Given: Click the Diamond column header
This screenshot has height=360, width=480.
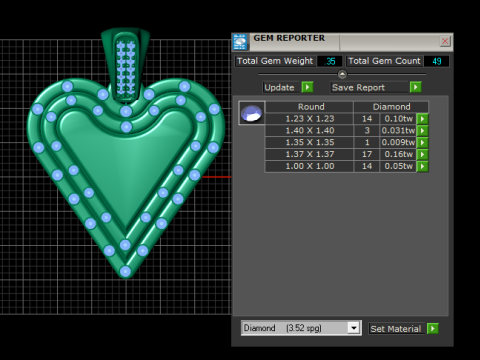Looking at the screenshot, I should point(391,107).
